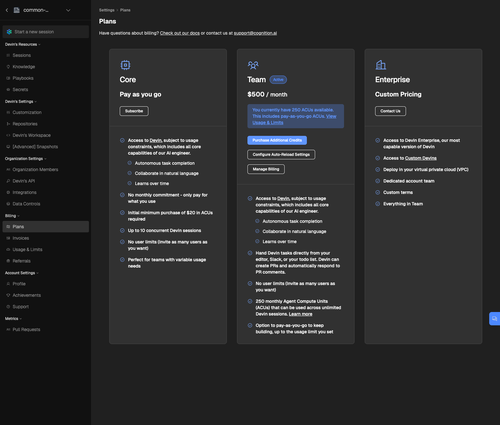Open the chat widget button at right edge

495,319
